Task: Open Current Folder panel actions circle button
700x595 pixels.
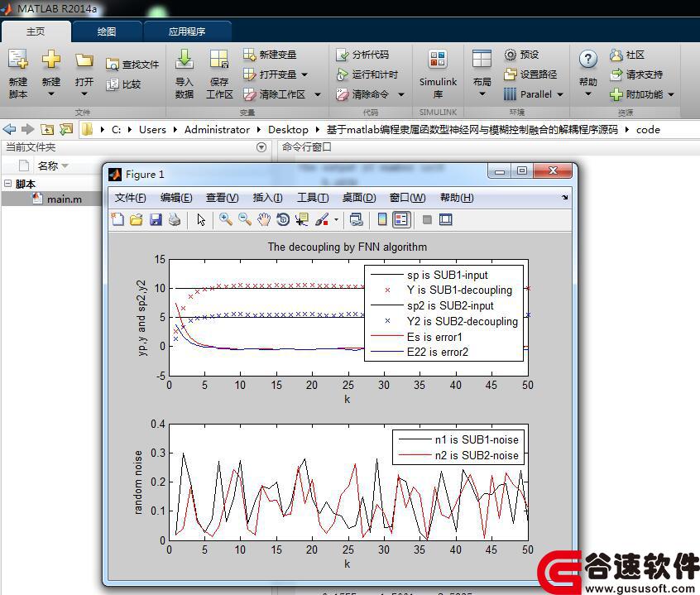Action: [261, 147]
